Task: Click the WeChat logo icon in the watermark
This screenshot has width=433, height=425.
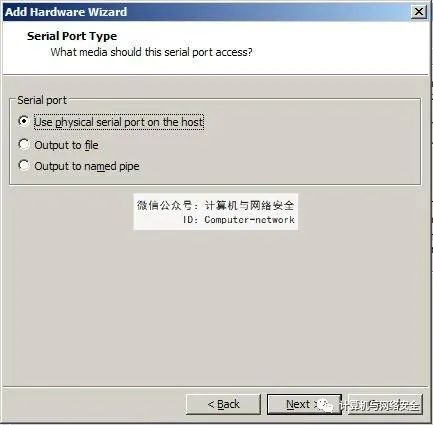Action: 324,405
